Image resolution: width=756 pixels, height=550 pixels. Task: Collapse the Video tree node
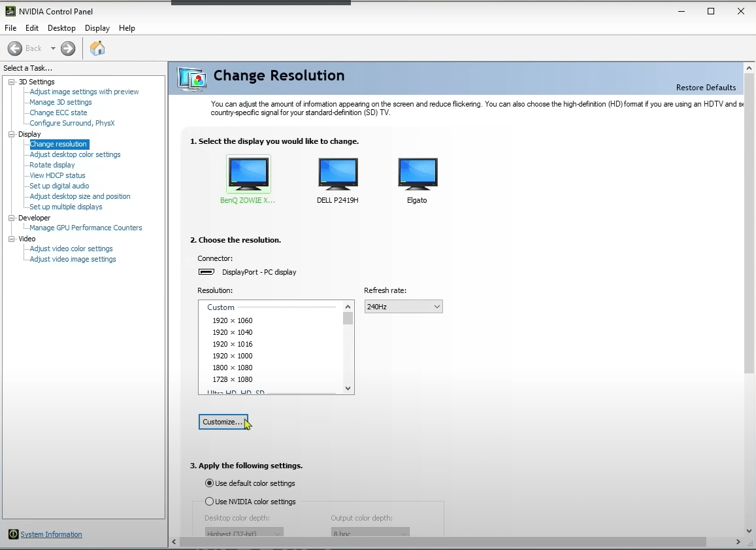click(x=12, y=239)
